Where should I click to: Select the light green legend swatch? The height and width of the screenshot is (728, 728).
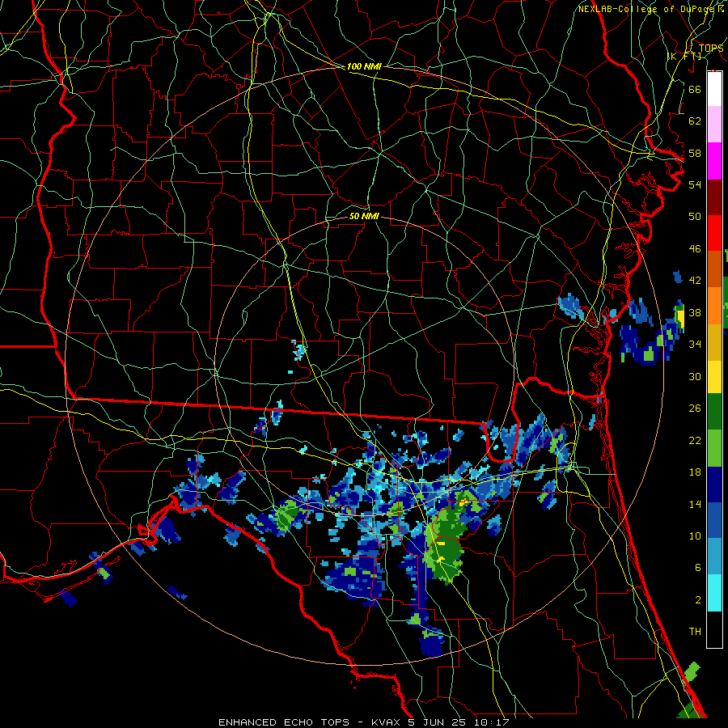(714, 447)
